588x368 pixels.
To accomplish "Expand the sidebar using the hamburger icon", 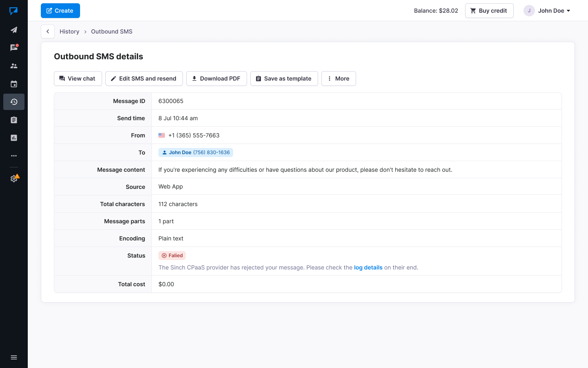I will coord(14,357).
